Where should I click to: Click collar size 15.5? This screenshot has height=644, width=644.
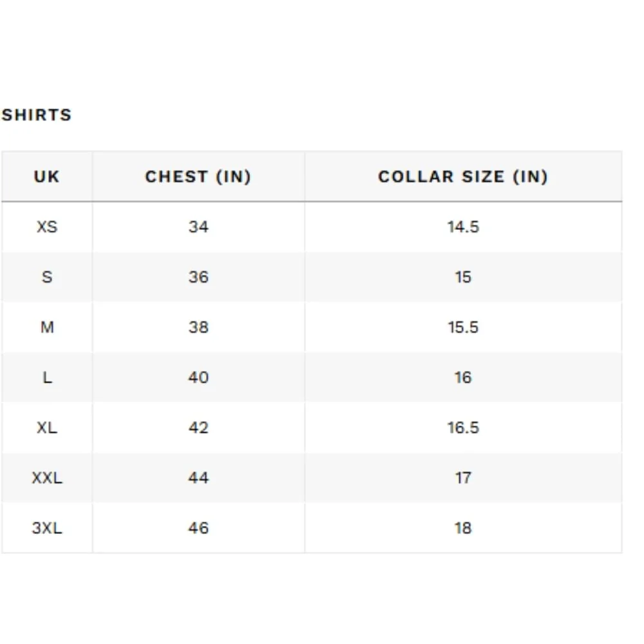[463, 327]
